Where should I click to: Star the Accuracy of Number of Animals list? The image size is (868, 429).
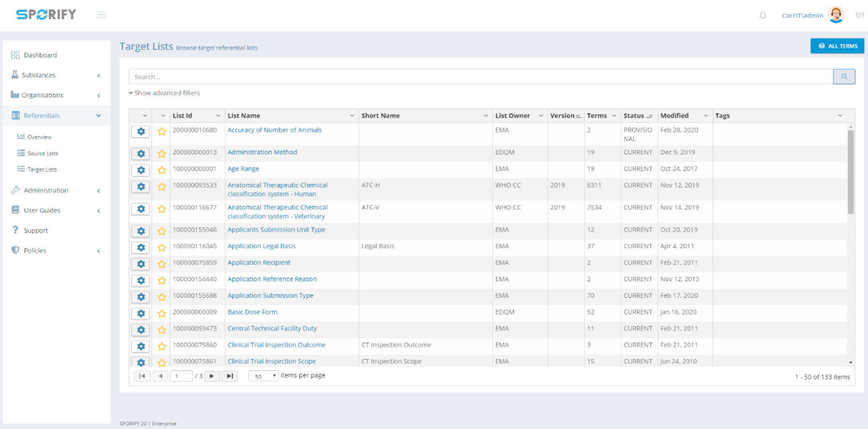tap(162, 131)
